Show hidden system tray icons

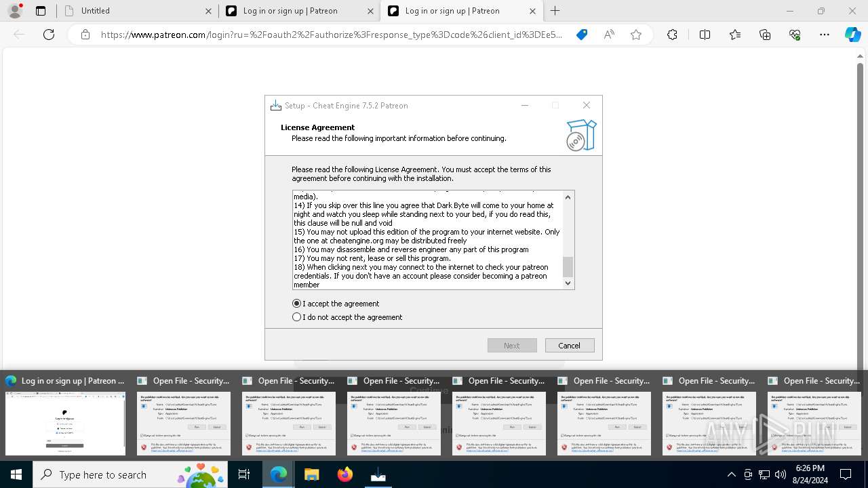point(731,474)
